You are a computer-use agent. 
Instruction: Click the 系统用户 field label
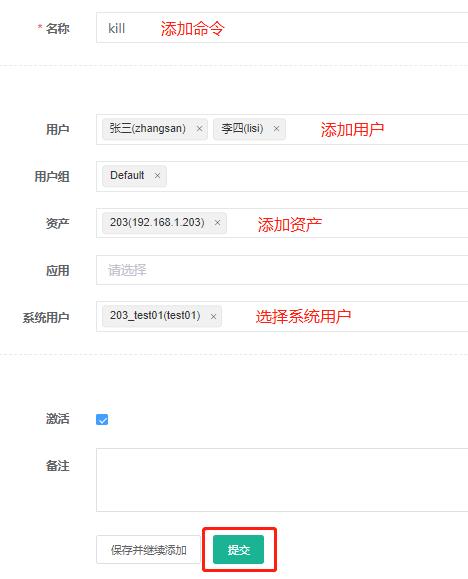[46, 318]
